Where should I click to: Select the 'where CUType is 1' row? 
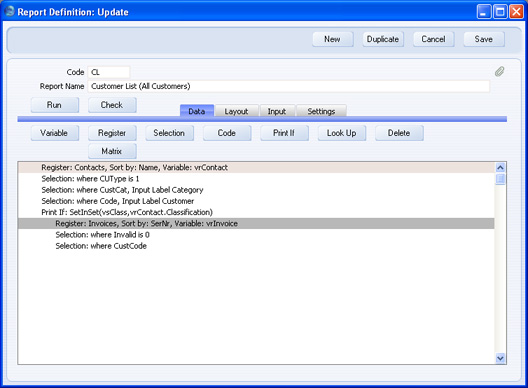[x=256, y=179]
